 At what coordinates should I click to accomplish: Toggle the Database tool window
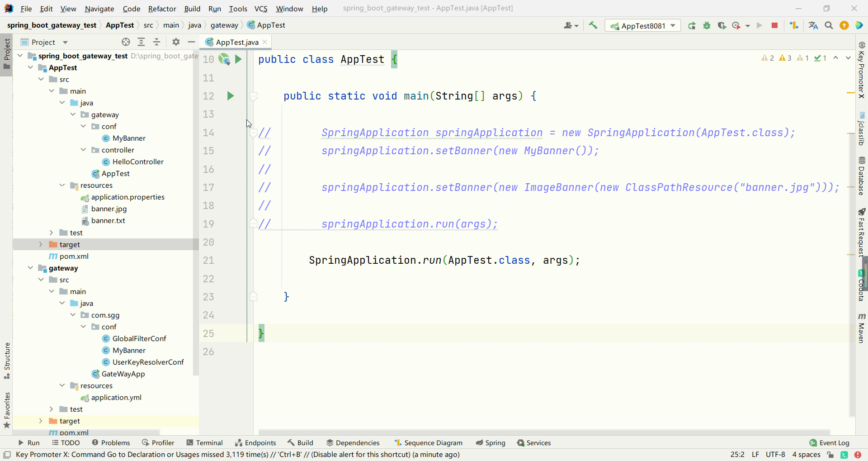[862, 176]
